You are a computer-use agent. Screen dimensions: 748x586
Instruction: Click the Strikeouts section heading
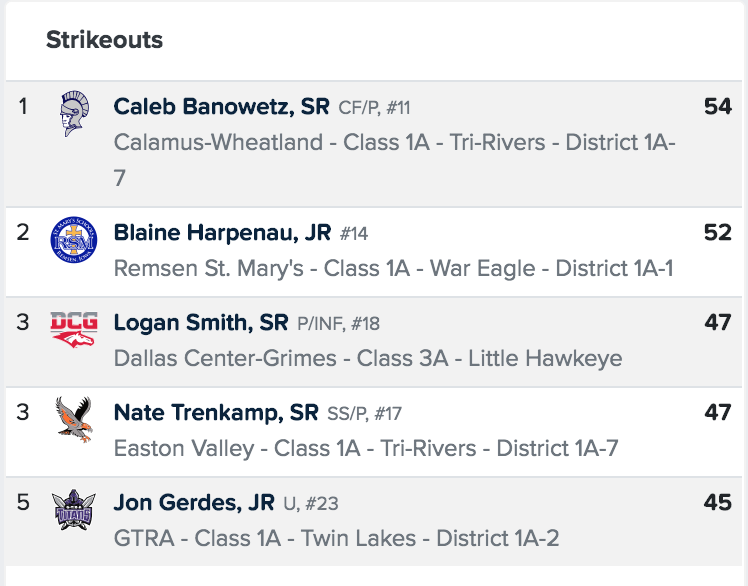pyautogui.click(x=104, y=41)
